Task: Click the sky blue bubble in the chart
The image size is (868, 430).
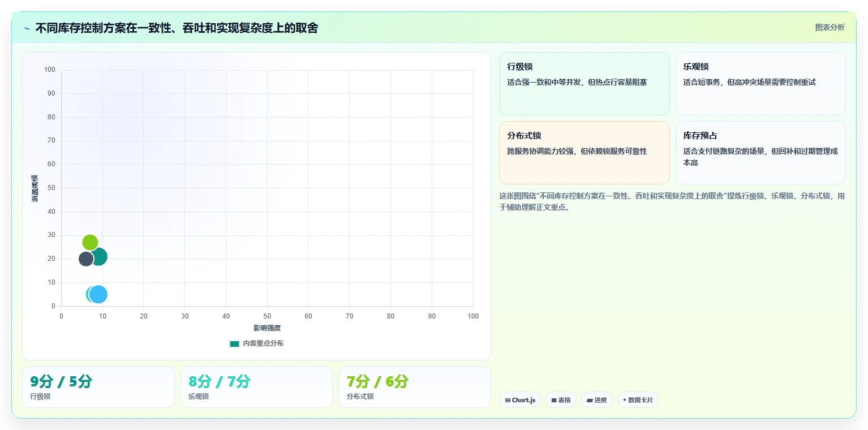Action: click(x=98, y=294)
